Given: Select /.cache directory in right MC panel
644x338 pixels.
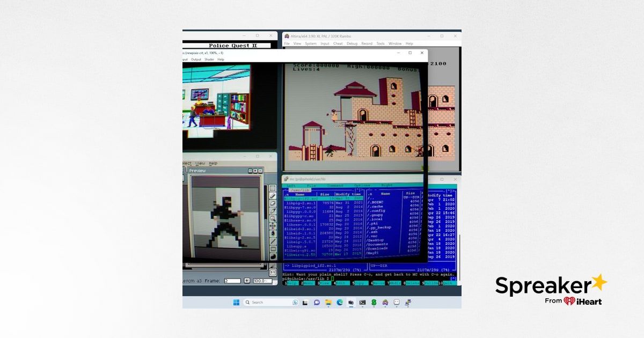Looking at the screenshot, I should click(375, 207).
